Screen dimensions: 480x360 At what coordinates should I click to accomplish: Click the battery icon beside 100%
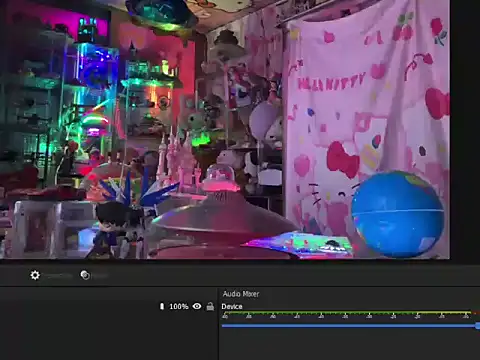(162, 306)
